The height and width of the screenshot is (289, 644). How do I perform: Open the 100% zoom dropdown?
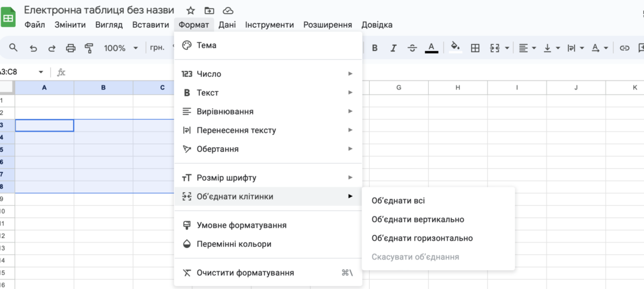[121, 48]
